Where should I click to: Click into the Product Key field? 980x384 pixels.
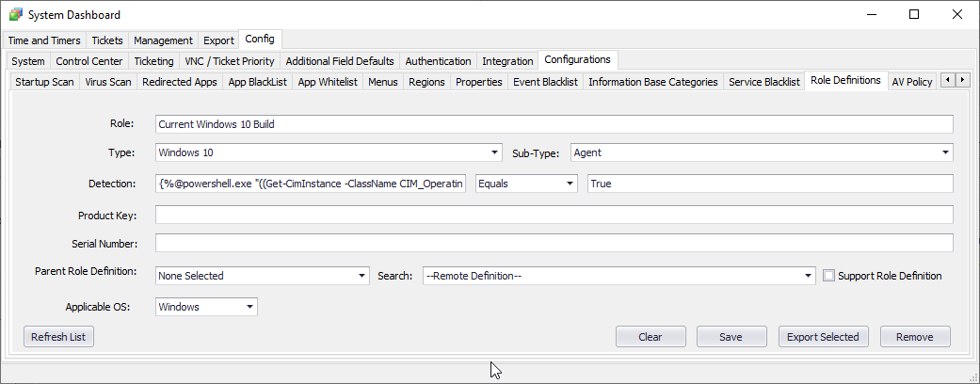[554, 216]
